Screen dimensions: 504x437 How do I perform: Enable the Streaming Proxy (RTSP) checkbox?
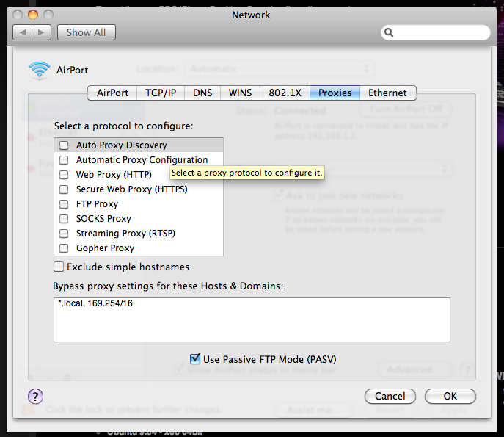[x=64, y=234]
